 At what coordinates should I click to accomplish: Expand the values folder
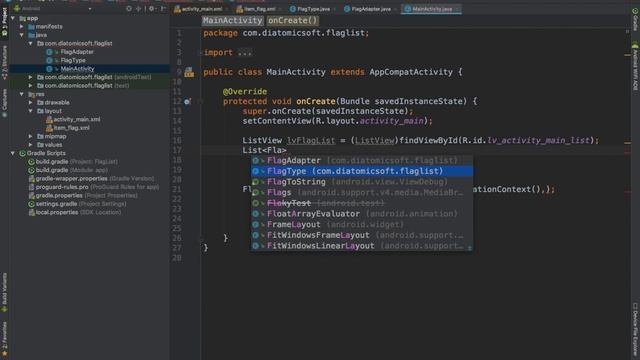click(31, 145)
